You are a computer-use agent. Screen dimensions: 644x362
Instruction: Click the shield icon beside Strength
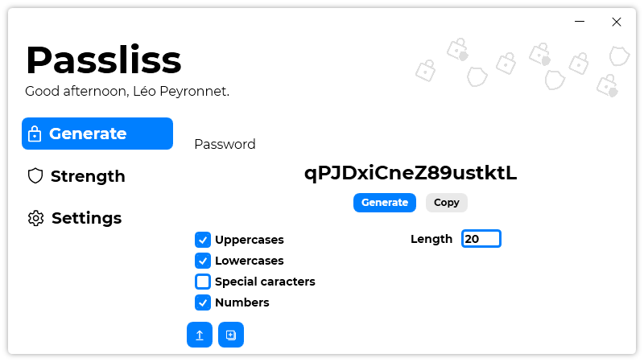[35, 176]
